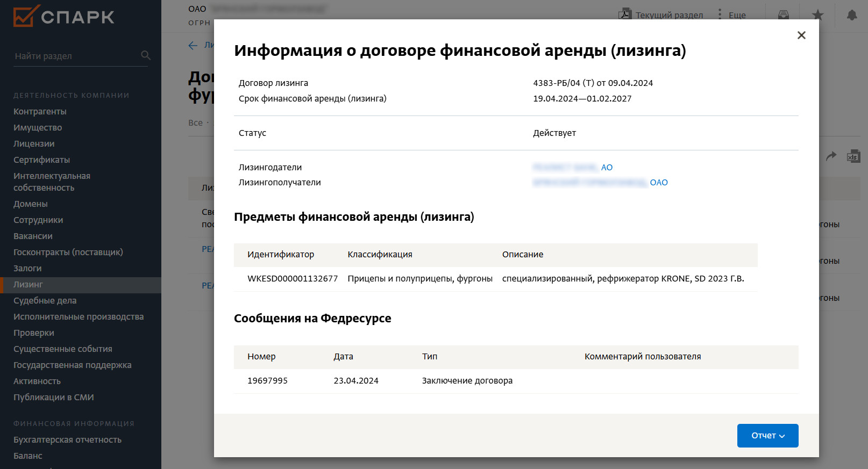Image resolution: width=868 pixels, height=469 pixels.
Task: Click the PDF icon for Текущий раздел
Action: 625,14
